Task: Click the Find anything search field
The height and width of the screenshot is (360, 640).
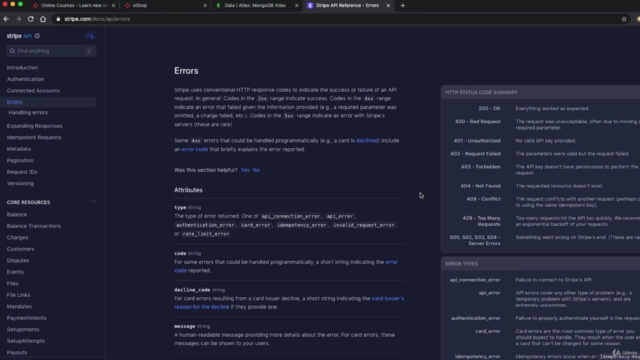Action: coord(51,51)
